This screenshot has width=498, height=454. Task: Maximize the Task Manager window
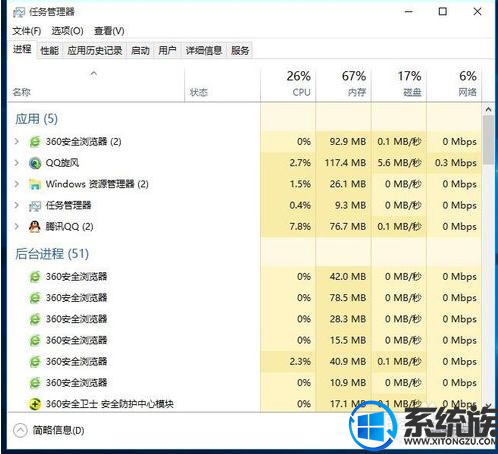click(x=443, y=12)
